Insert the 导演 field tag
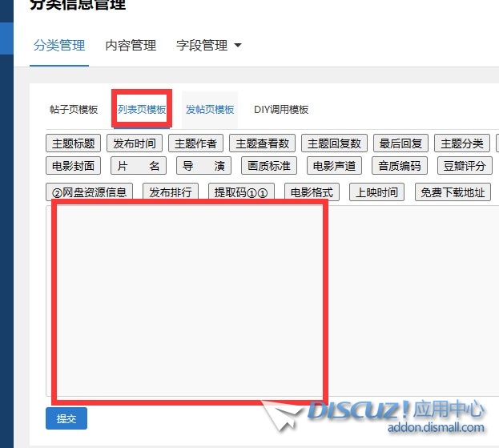Viewport: 499px width, 448px height. 203,166
